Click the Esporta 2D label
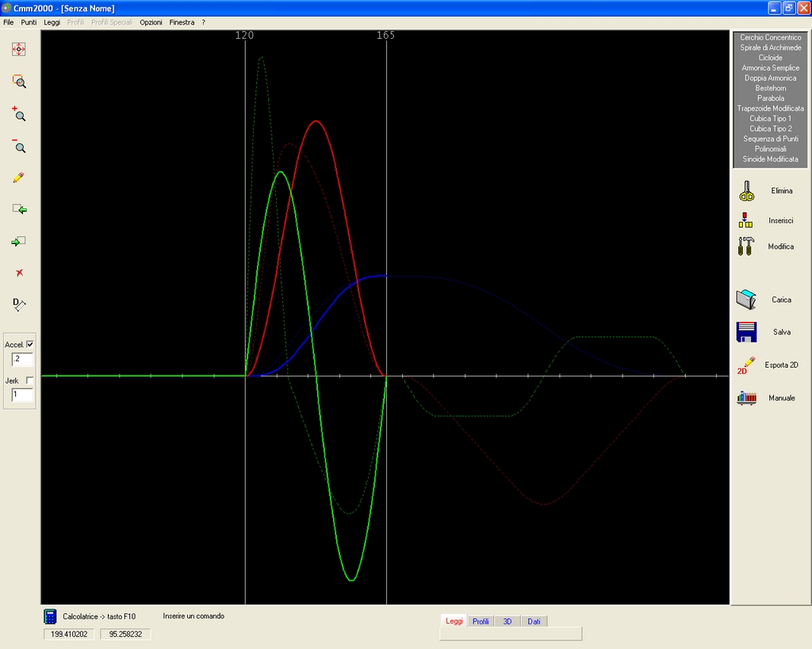The image size is (812, 649). pyautogui.click(x=781, y=365)
